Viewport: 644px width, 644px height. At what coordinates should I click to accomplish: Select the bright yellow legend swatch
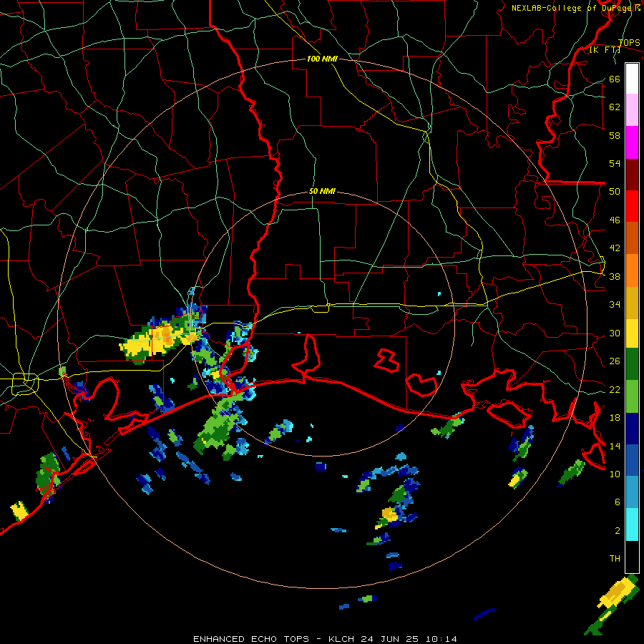tap(632, 333)
